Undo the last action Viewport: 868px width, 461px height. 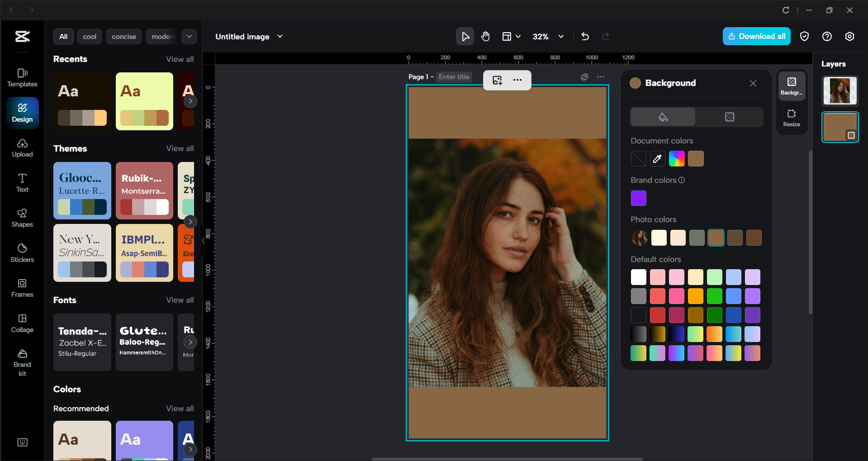[x=585, y=36]
